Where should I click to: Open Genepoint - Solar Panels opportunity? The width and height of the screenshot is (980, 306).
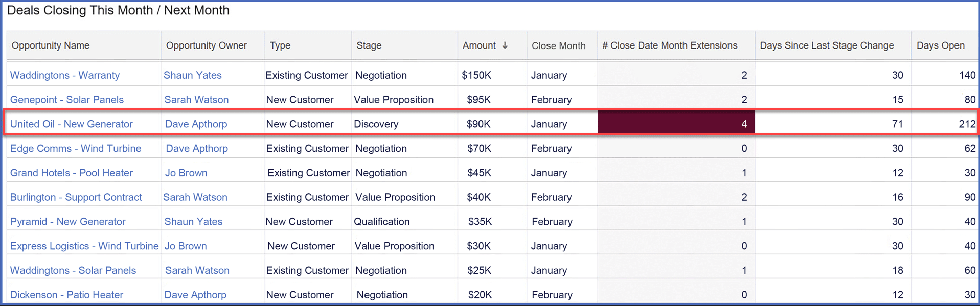(x=67, y=100)
